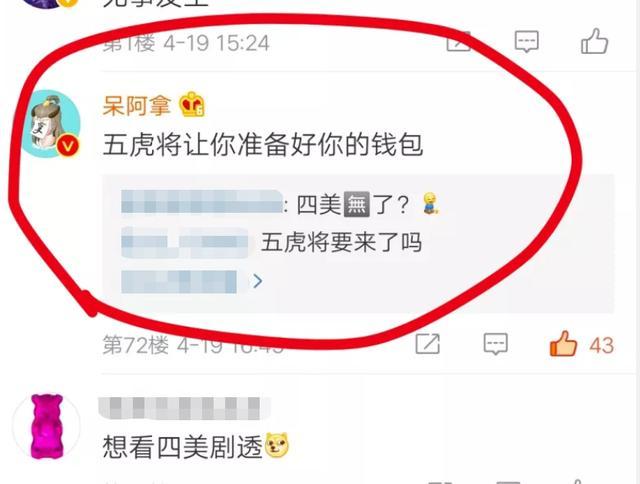640x484 pixels.
Task: Open the blurred first replier's username
Action: [x=201, y=202]
